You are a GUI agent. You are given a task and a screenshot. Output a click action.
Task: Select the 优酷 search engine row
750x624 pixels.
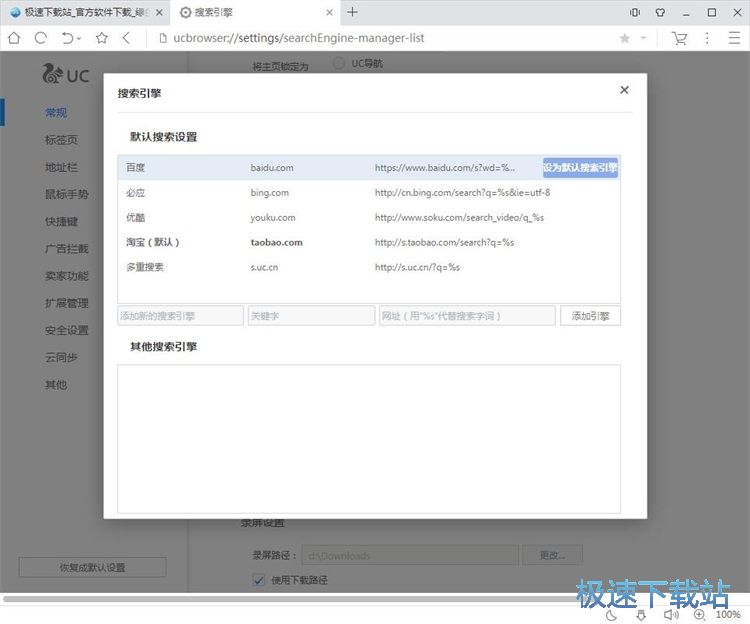pyautogui.click(x=369, y=218)
